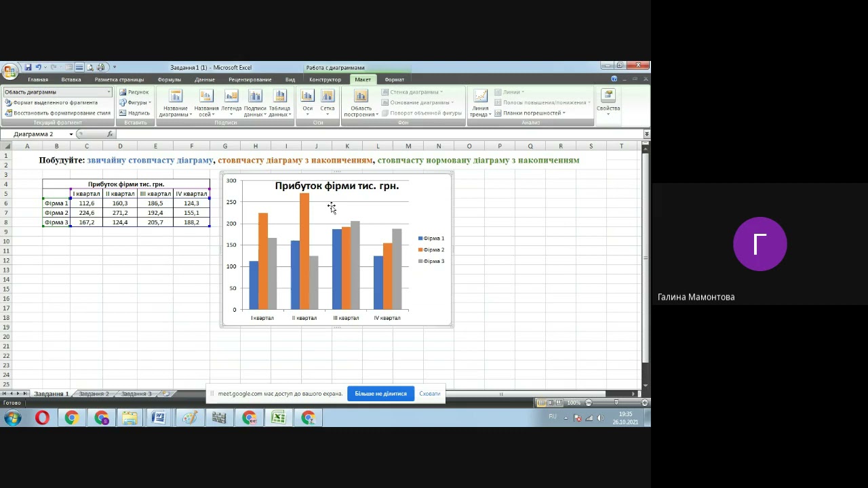Open the Конструктор chart tab

[325, 79]
